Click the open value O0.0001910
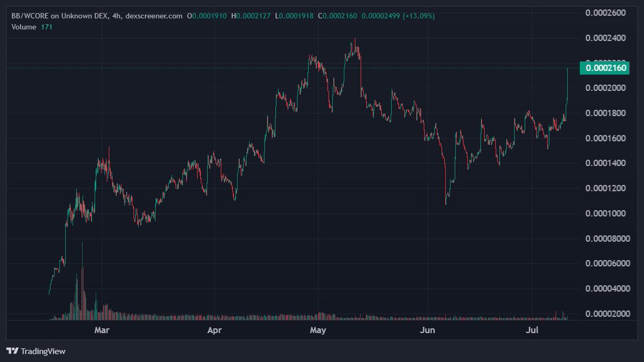The height and width of the screenshot is (362, 644). click(x=208, y=16)
